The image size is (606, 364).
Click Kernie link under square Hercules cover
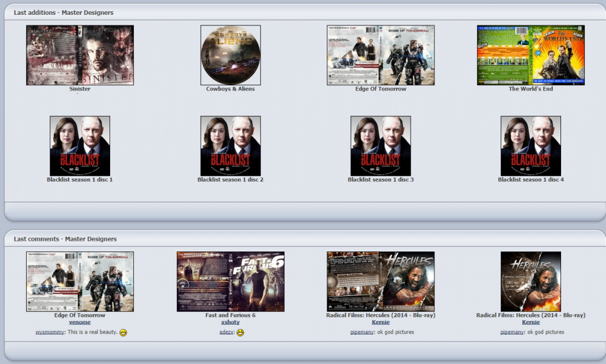pyautogui.click(x=531, y=322)
